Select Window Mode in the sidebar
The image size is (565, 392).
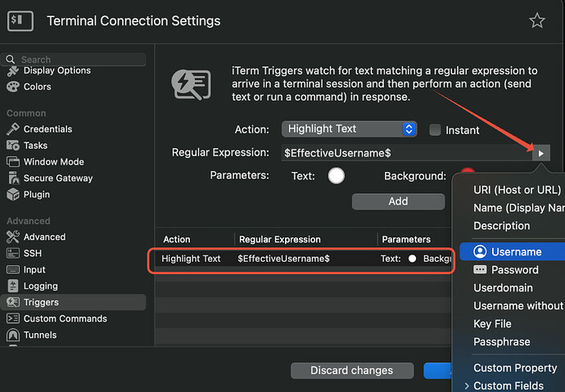click(53, 162)
